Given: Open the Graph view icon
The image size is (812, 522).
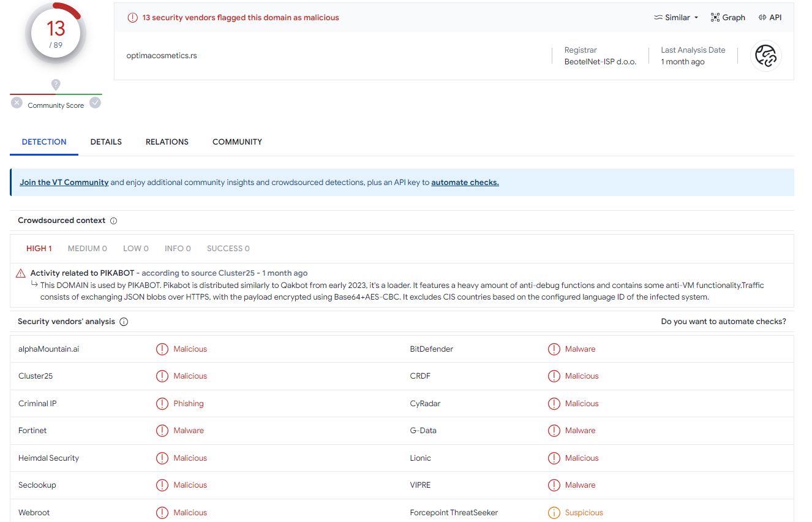Looking at the screenshot, I should 715,18.
